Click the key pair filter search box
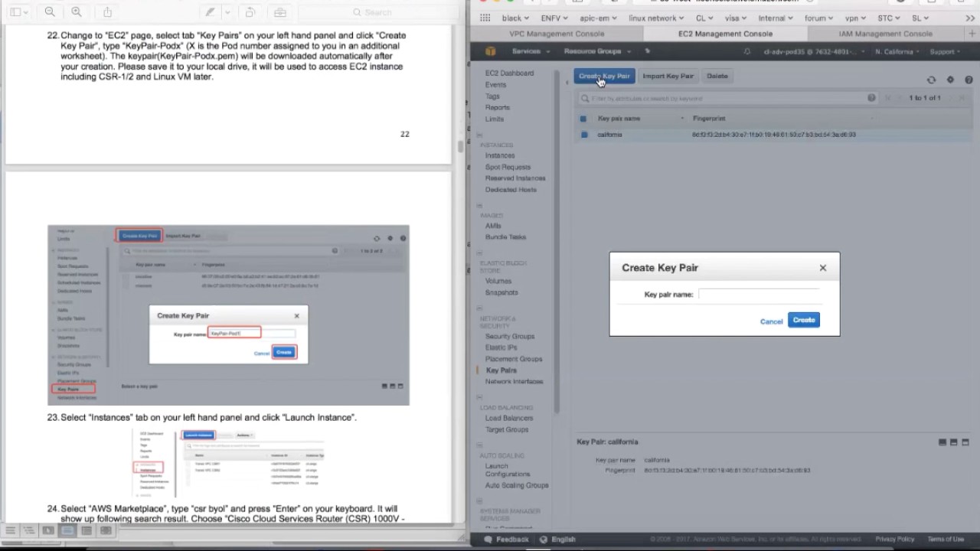 click(x=727, y=98)
